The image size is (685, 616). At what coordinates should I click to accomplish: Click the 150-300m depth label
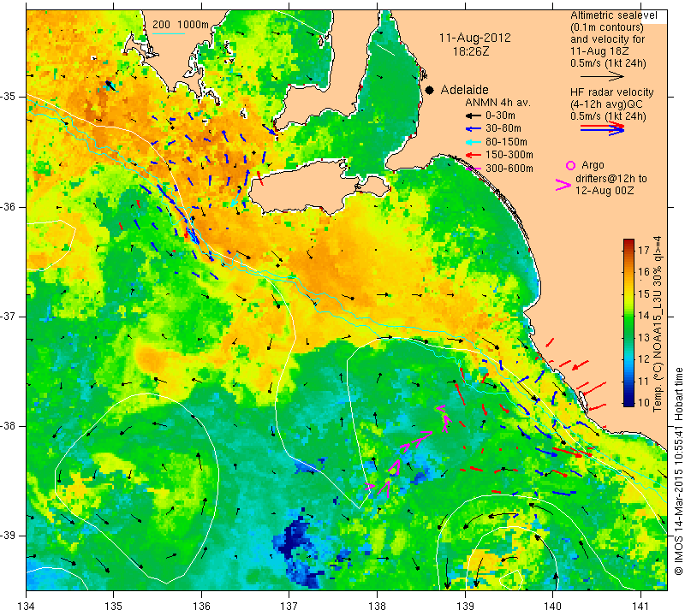tap(509, 155)
